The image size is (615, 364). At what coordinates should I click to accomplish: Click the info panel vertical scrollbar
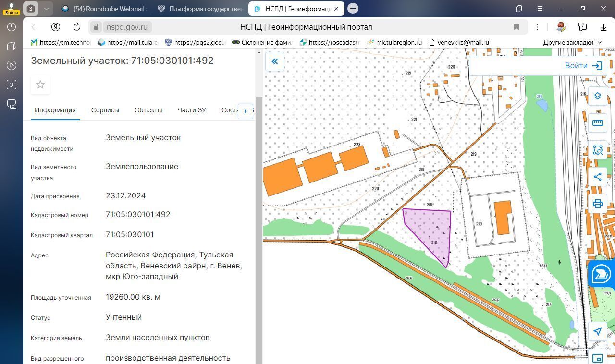(x=259, y=231)
